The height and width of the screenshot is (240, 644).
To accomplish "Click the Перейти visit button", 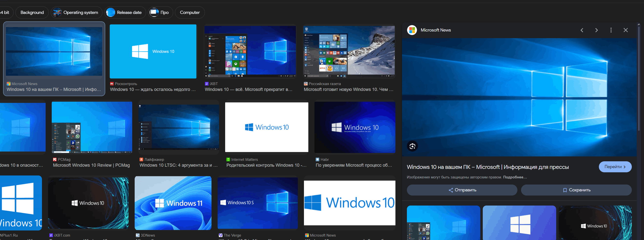I will [615, 167].
